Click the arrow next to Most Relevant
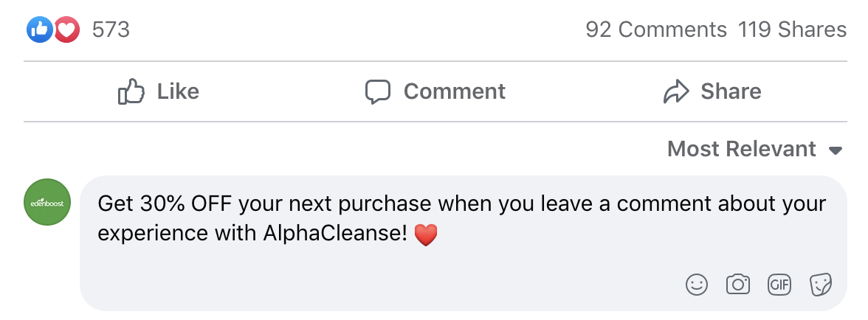 click(836, 150)
